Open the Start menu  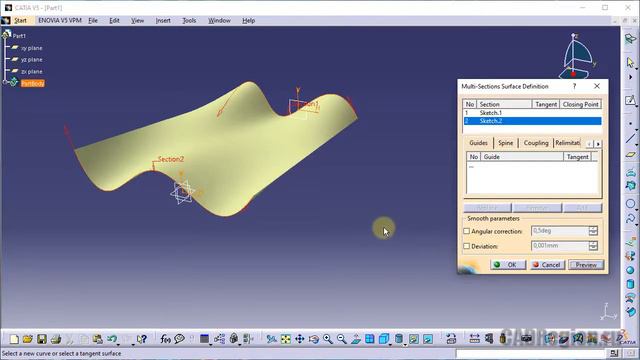point(20,20)
